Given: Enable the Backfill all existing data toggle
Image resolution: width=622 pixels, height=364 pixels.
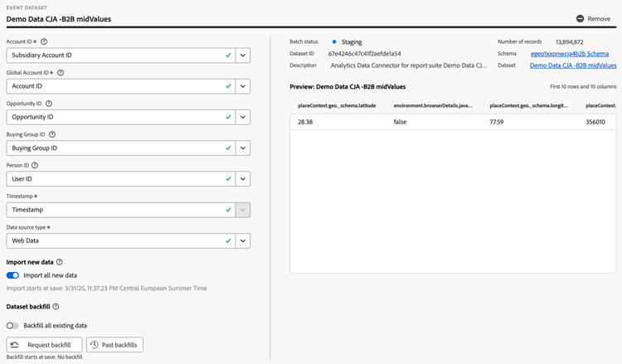Looking at the screenshot, I should tap(12, 326).
